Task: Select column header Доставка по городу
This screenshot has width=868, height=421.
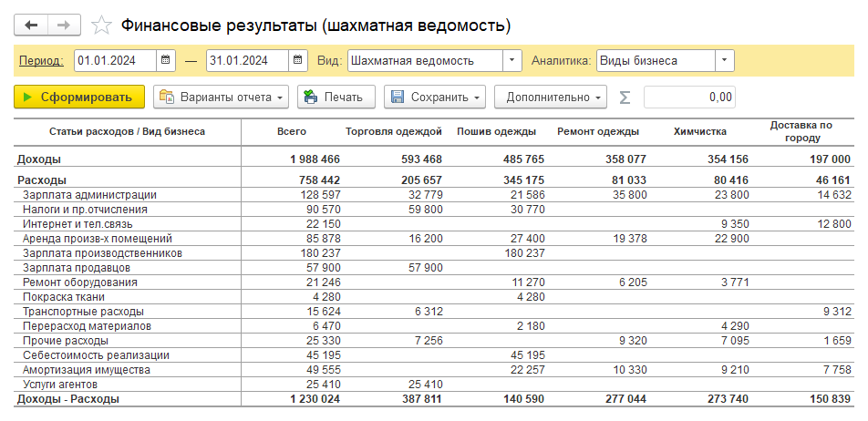Action: click(x=802, y=131)
